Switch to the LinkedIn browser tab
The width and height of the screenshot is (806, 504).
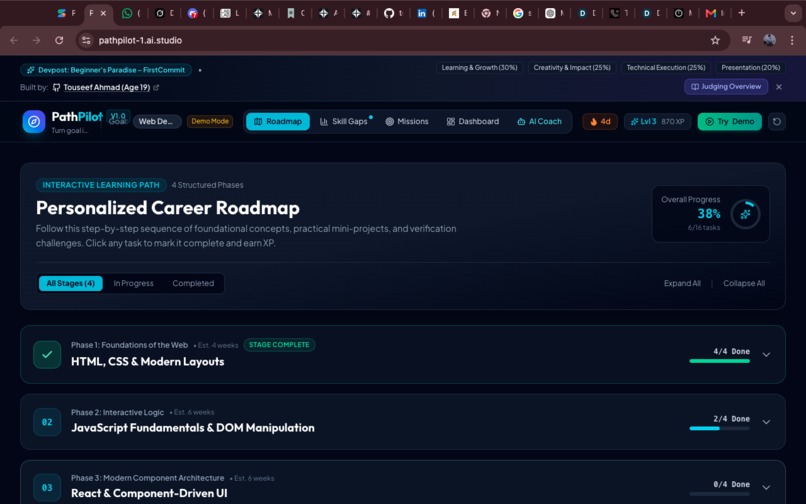point(422,13)
